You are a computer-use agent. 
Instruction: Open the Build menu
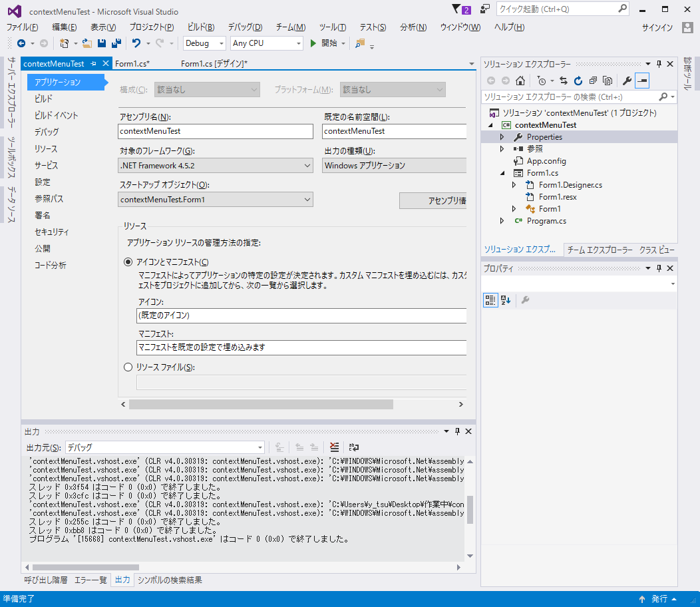pos(200,27)
